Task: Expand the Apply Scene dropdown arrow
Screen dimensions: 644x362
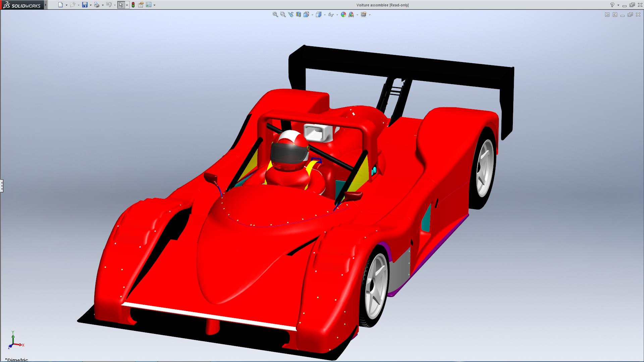Action: click(357, 15)
